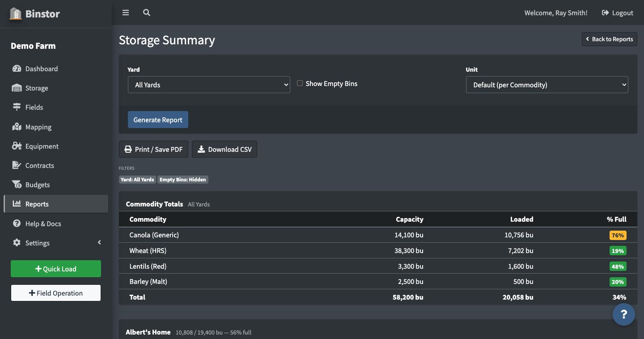Open Fields in sidebar
The height and width of the screenshot is (339, 644).
click(56, 107)
